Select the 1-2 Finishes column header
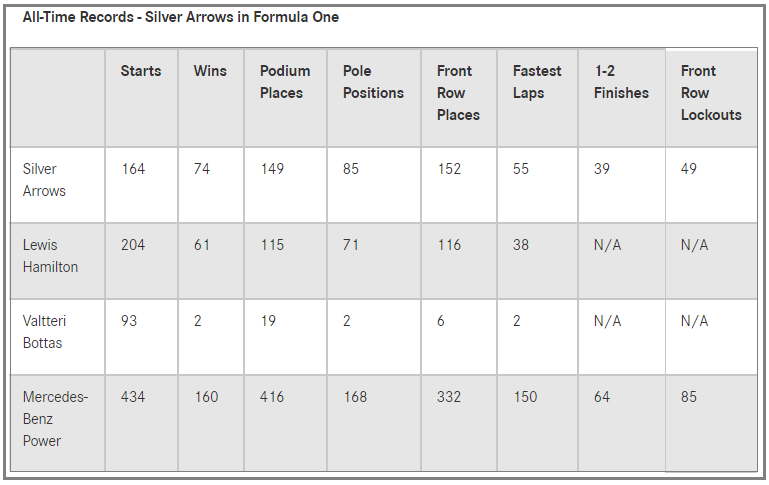The height and width of the screenshot is (485, 769). [621, 82]
